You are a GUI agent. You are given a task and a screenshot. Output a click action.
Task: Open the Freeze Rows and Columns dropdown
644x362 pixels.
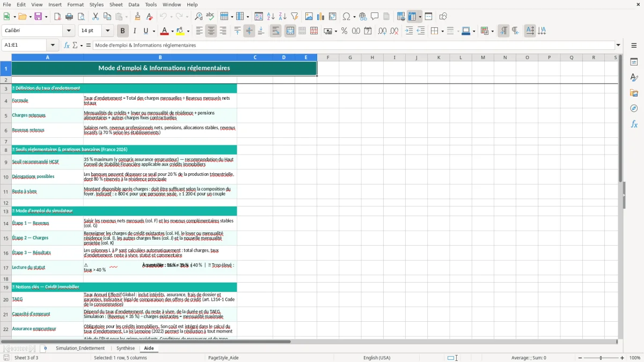(x=420, y=17)
